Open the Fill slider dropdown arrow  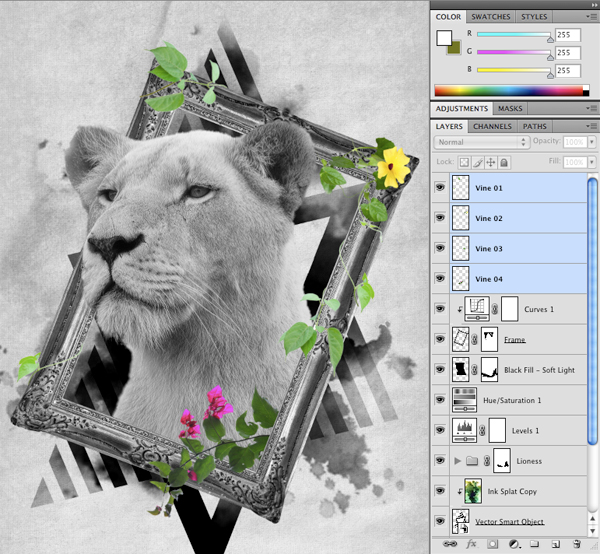[592, 162]
